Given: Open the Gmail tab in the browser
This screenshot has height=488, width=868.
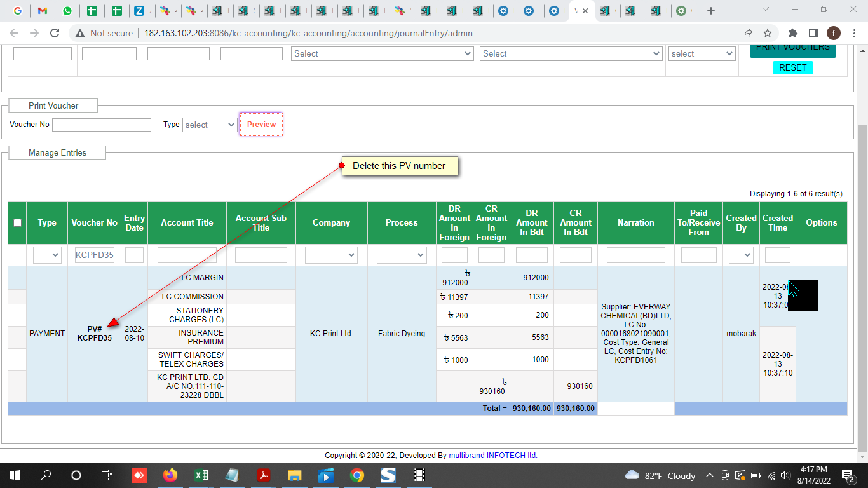Looking at the screenshot, I should 42,11.
